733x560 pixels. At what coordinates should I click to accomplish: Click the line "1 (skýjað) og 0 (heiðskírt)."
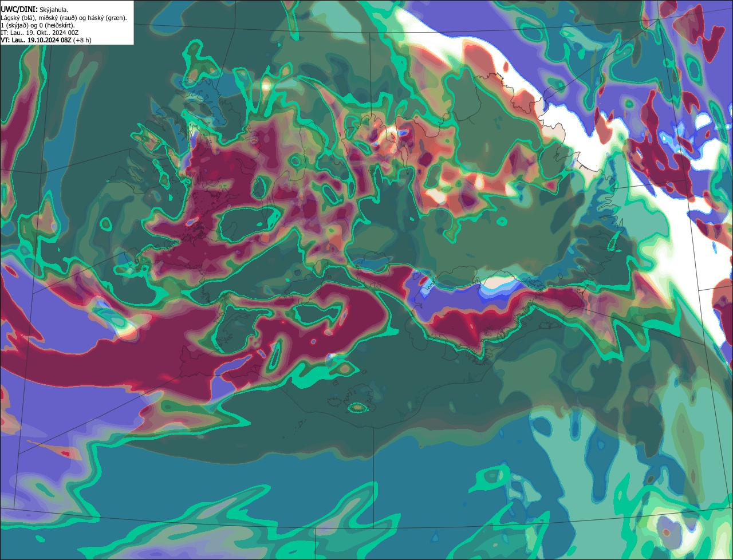point(38,25)
